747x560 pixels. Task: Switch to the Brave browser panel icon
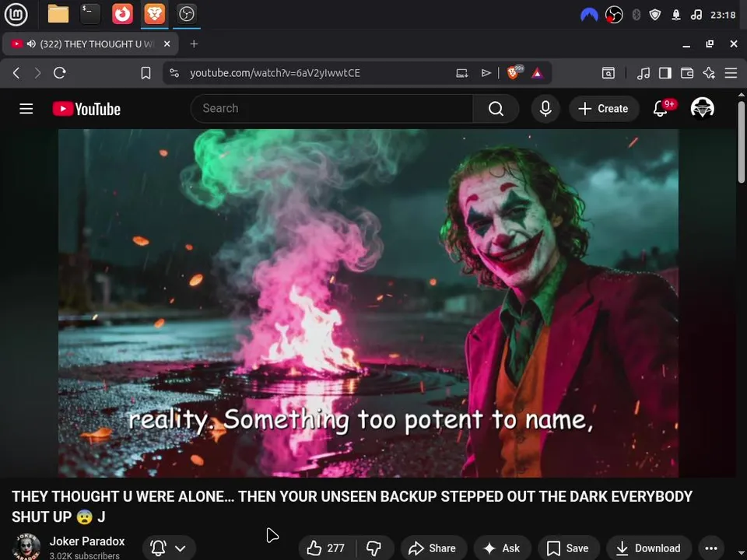[x=154, y=14]
